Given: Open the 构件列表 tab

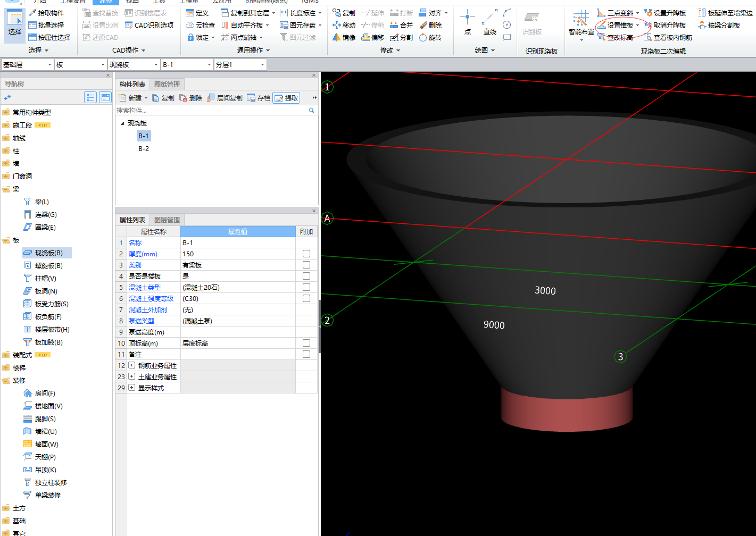Looking at the screenshot, I should [x=132, y=84].
